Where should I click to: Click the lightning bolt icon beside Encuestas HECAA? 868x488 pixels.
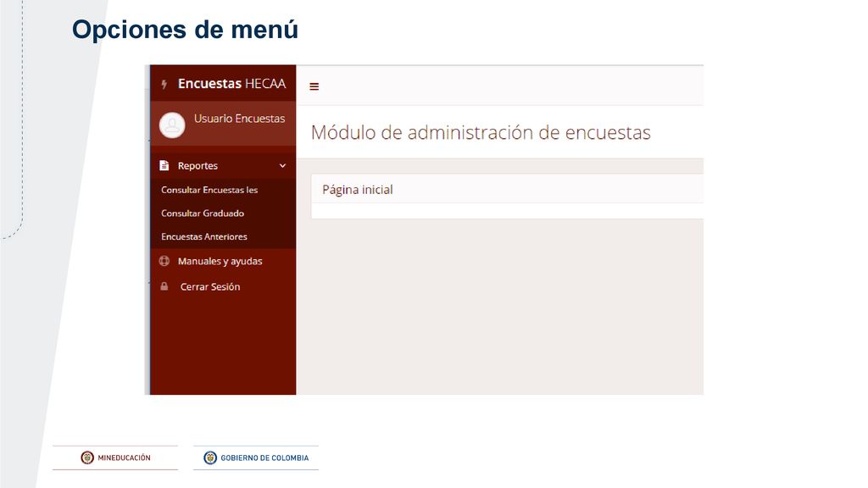click(164, 84)
